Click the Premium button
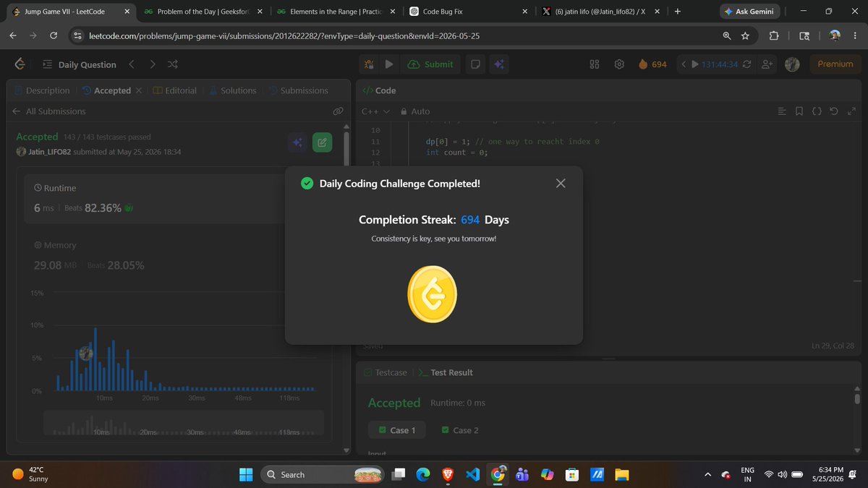This screenshot has height=488, width=868. pyautogui.click(x=835, y=64)
